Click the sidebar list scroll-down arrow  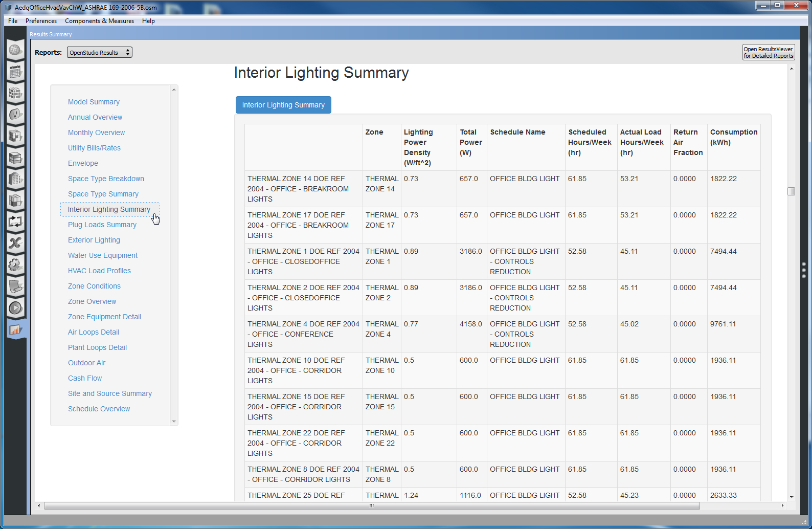[174, 422]
